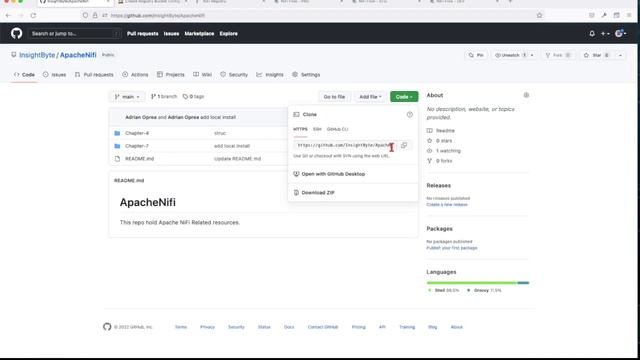Viewport: 640px width, 360px height.
Task: View the 0 stars link
Action: (440, 141)
